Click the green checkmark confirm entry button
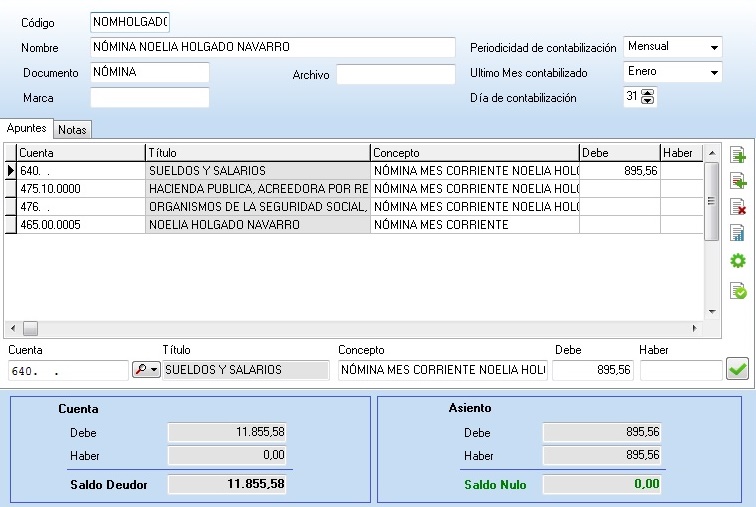 pos(737,369)
